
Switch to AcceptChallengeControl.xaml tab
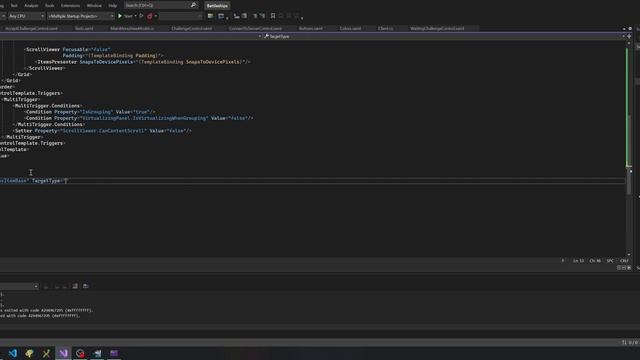(x=31, y=29)
